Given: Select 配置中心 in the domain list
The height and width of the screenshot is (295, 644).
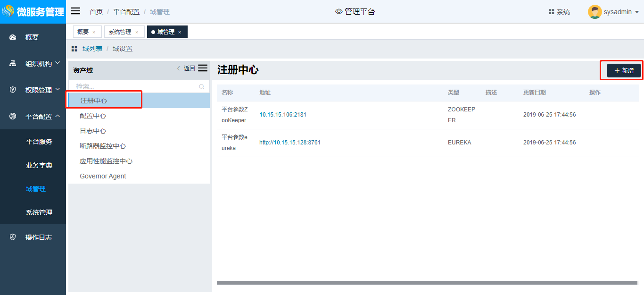Looking at the screenshot, I should (x=93, y=116).
